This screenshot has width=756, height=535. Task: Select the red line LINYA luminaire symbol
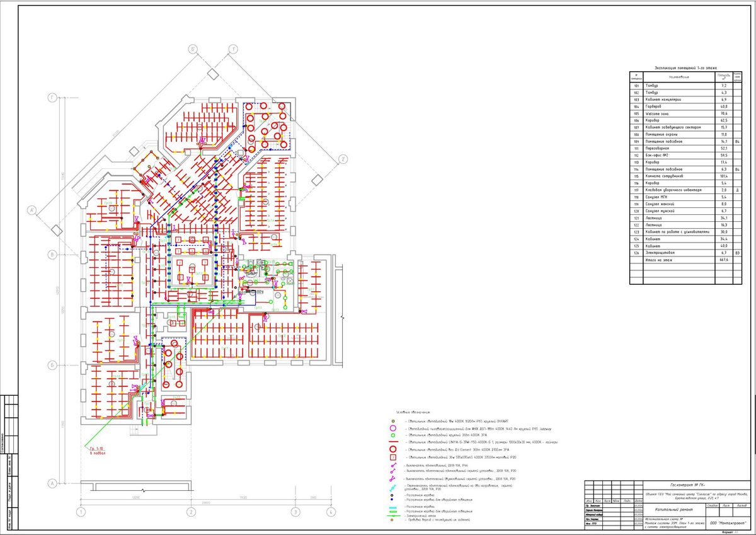[392, 442]
